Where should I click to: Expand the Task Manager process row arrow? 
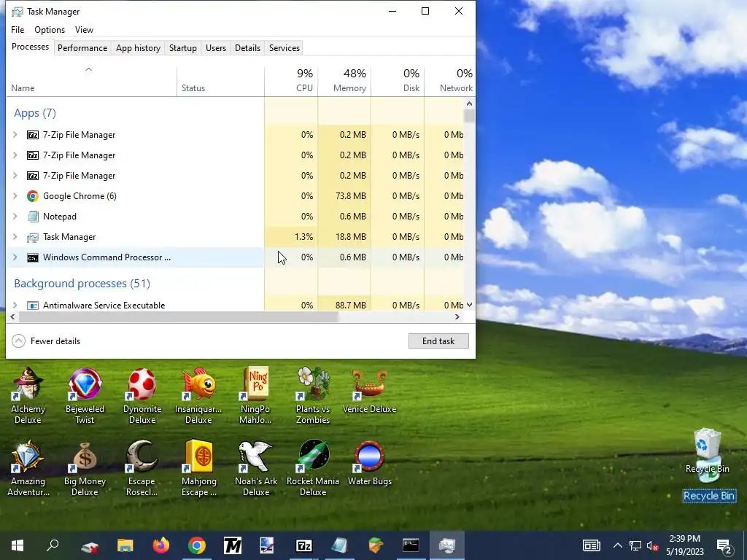(15, 237)
